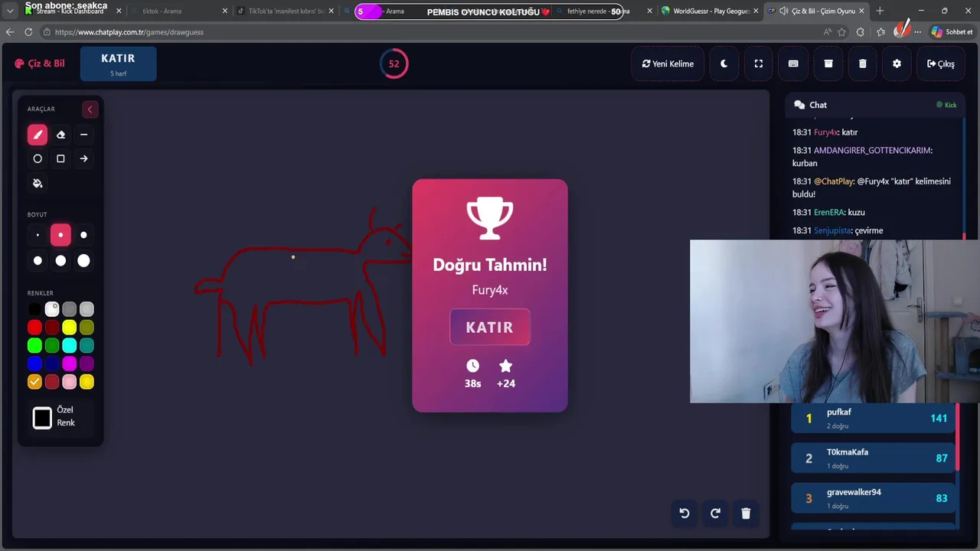Go back in the browser
Image resolution: width=980 pixels, height=551 pixels.
(x=10, y=32)
